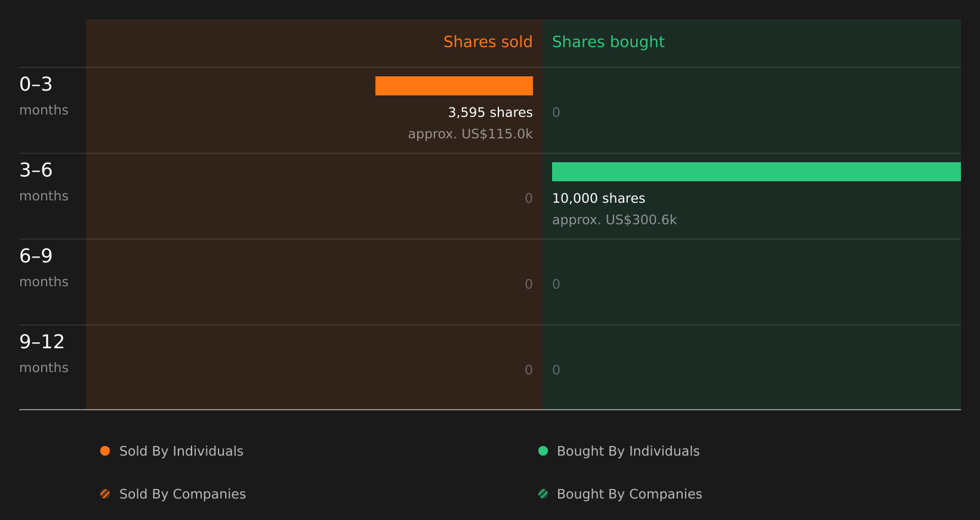The width and height of the screenshot is (980, 520).
Task: Click the orange 3,595 shares sold bar
Action: (454, 86)
